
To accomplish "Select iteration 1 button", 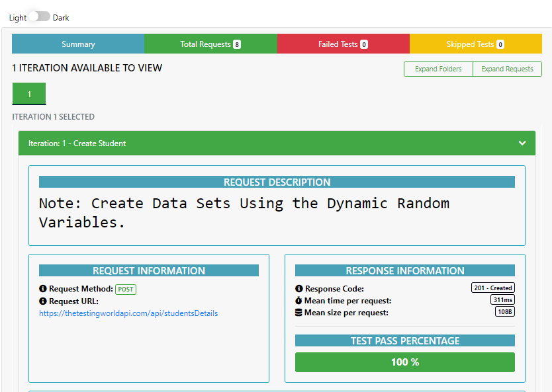I will pyautogui.click(x=29, y=94).
